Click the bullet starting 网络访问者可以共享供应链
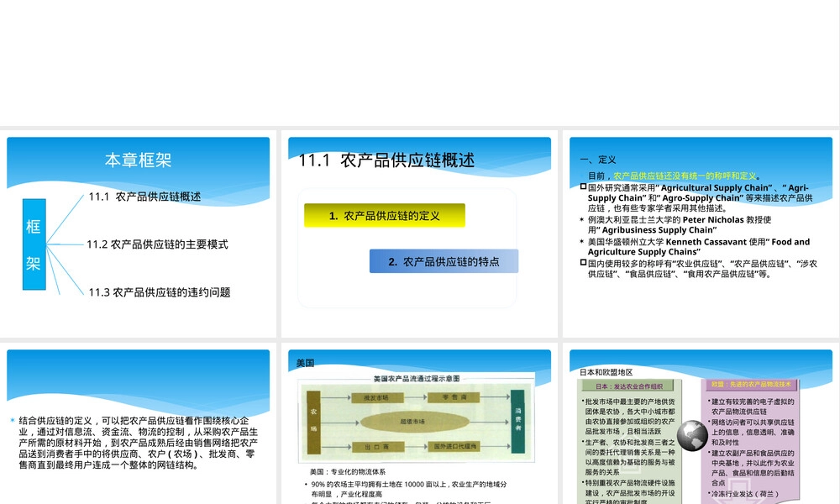Viewport: 840px width, 504px height. [751, 433]
